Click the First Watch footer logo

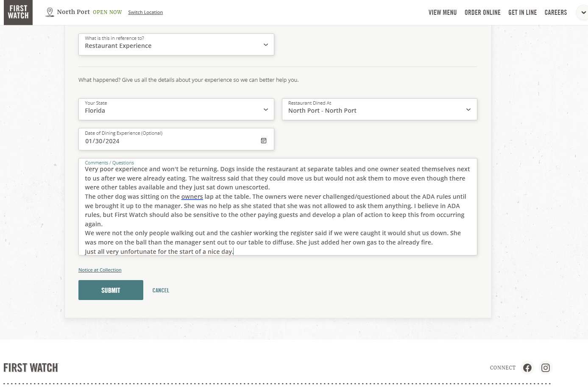31,368
